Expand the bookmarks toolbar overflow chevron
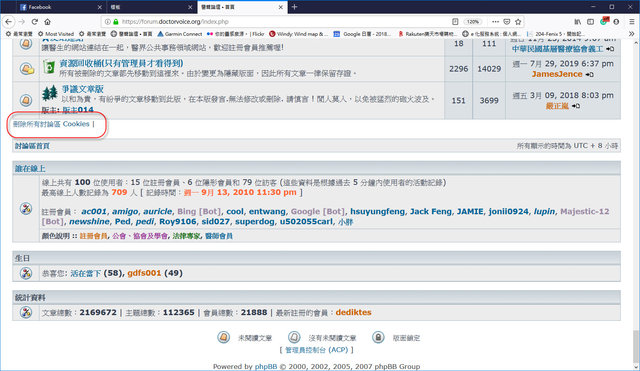This screenshot has height=371, width=640. [632, 34]
